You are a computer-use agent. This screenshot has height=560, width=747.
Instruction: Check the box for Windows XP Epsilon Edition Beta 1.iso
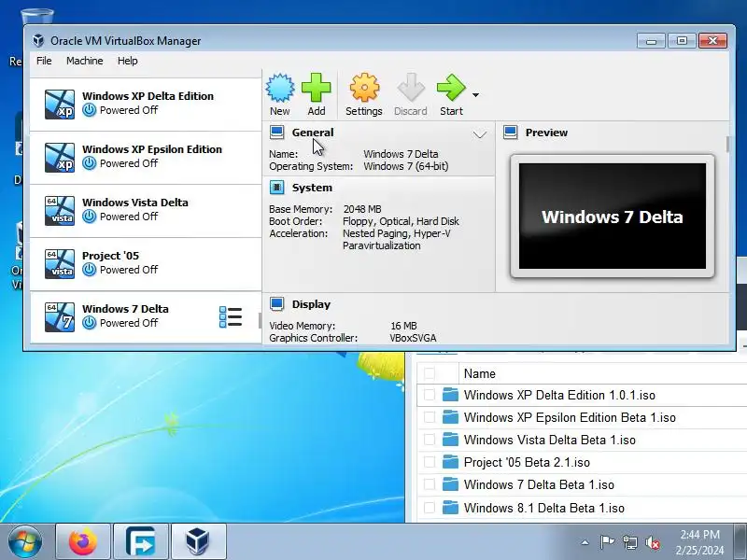point(430,417)
